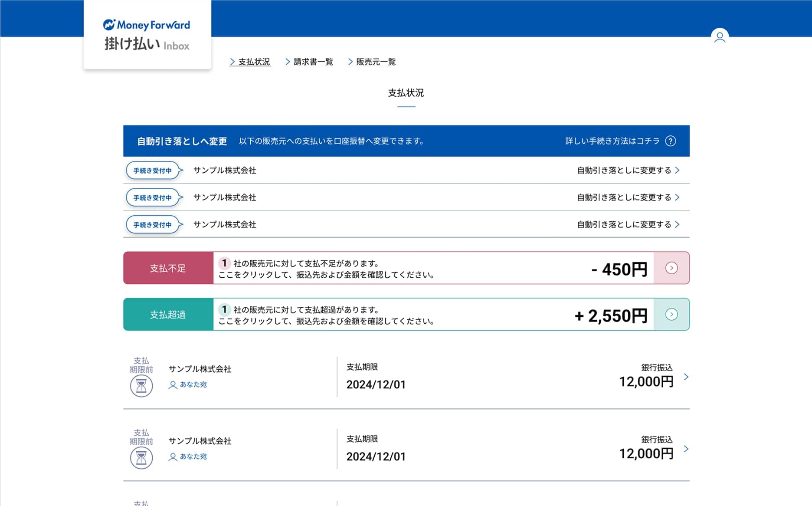Click 詳しい手続き方法はコチラ link

tap(612, 141)
